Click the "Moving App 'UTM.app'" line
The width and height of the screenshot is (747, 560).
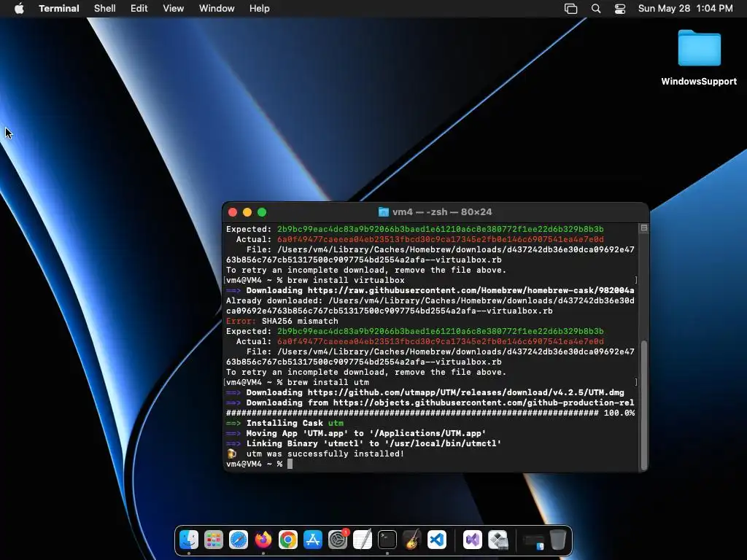tap(356, 433)
